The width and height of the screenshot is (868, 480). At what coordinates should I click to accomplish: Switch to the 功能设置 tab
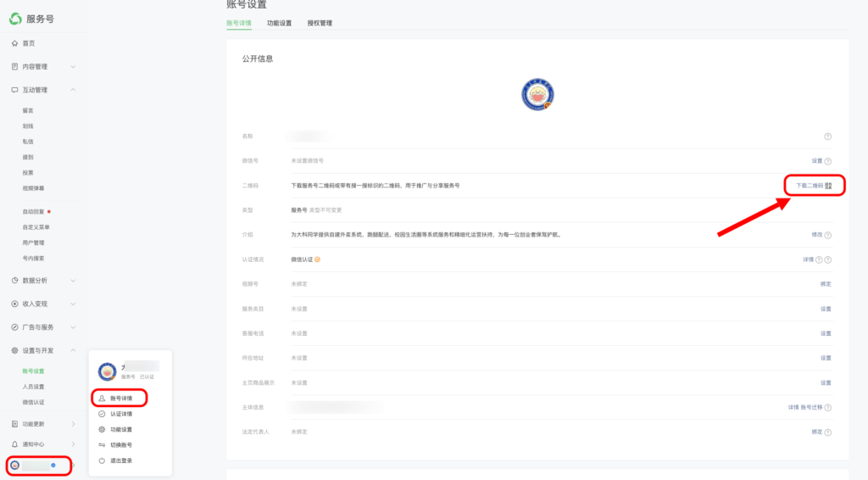coord(279,23)
